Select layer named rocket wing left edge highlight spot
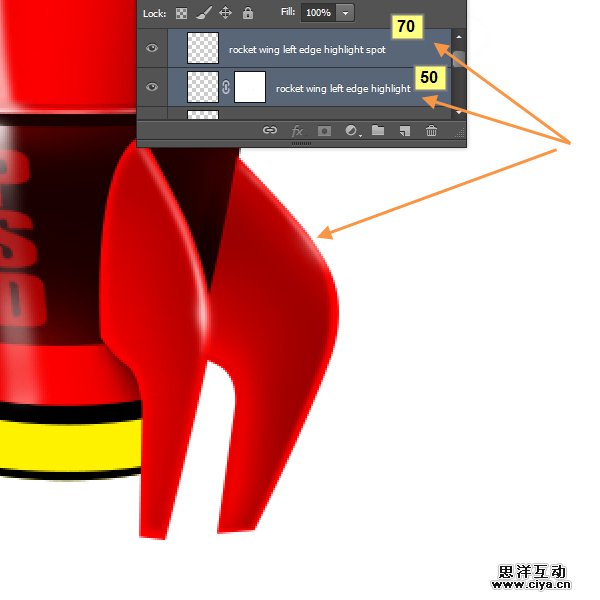The height and width of the screenshot is (600, 600). [x=307, y=49]
